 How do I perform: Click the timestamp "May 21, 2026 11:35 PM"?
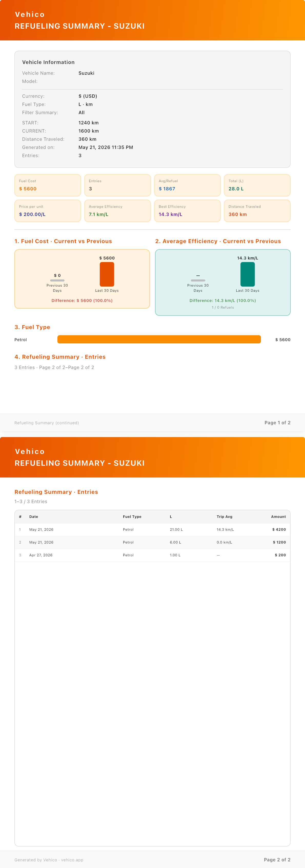[x=106, y=147]
